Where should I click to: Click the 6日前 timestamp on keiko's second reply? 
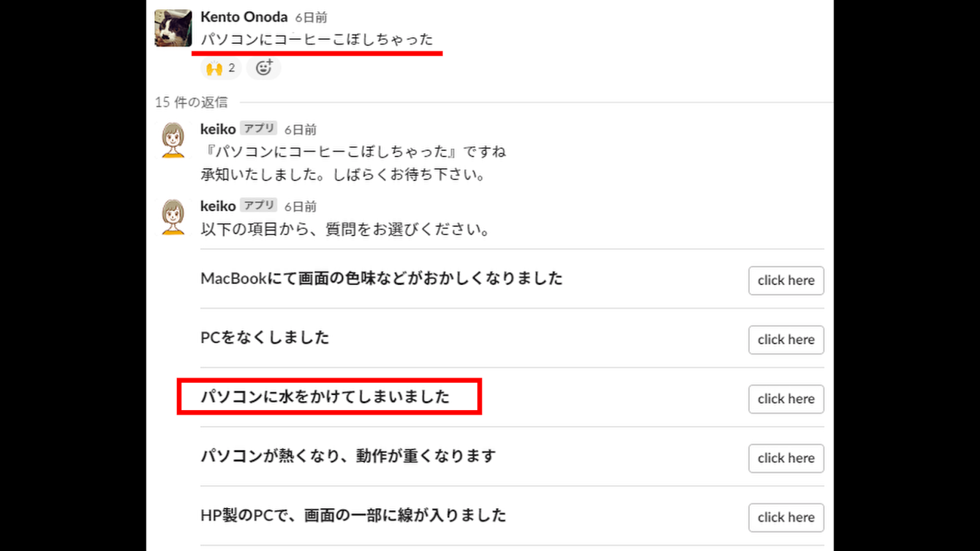pos(300,207)
